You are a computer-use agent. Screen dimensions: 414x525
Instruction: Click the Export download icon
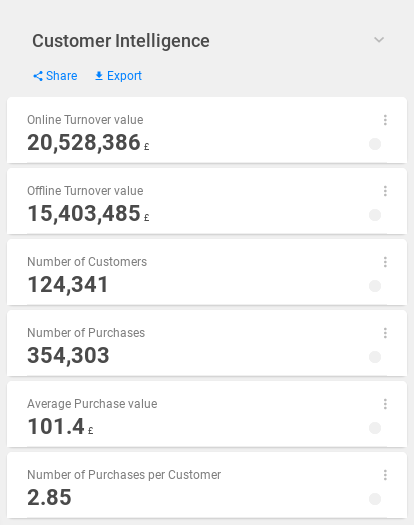pyautogui.click(x=99, y=76)
